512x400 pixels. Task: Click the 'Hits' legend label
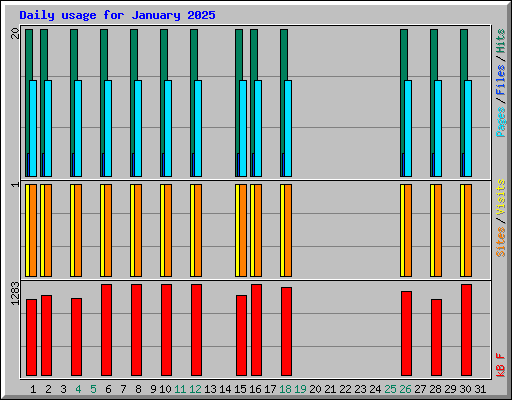click(x=501, y=41)
